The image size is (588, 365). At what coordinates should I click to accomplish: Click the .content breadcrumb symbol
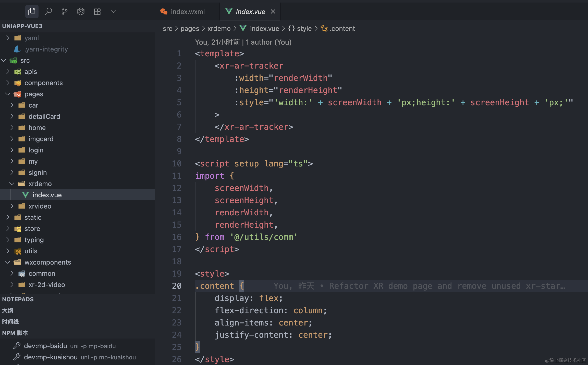tap(342, 29)
